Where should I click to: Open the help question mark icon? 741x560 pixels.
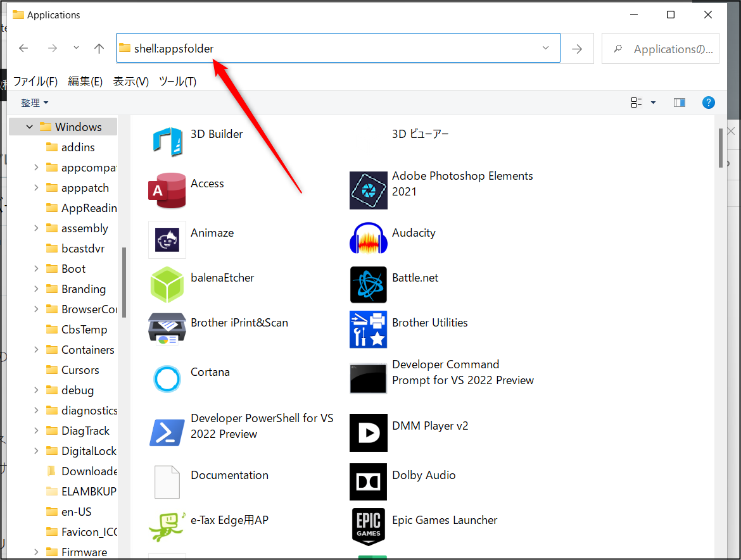click(709, 103)
